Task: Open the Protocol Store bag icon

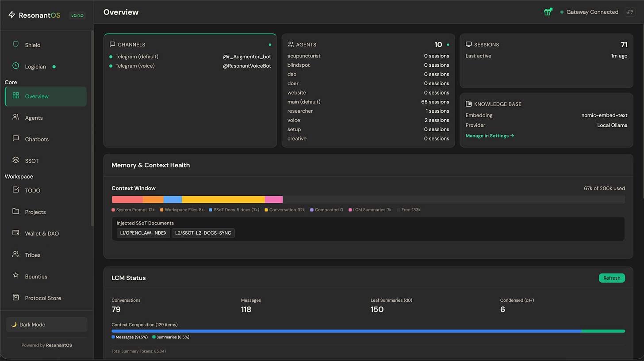Action: pyautogui.click(x=16, y=297)
